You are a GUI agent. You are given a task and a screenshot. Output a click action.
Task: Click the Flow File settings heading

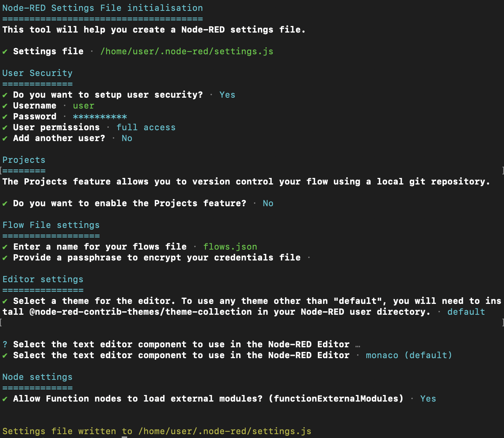[51, 225]
